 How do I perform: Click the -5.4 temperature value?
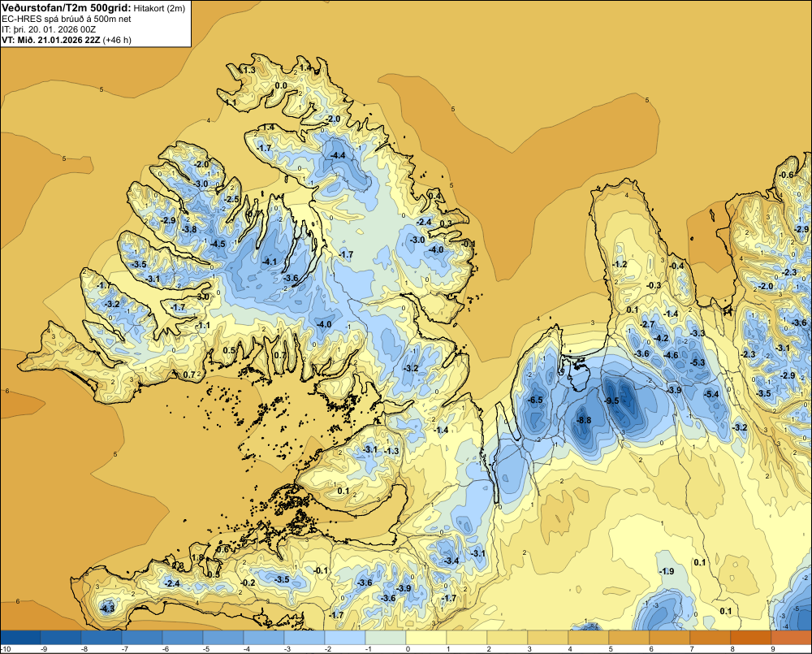711,394
